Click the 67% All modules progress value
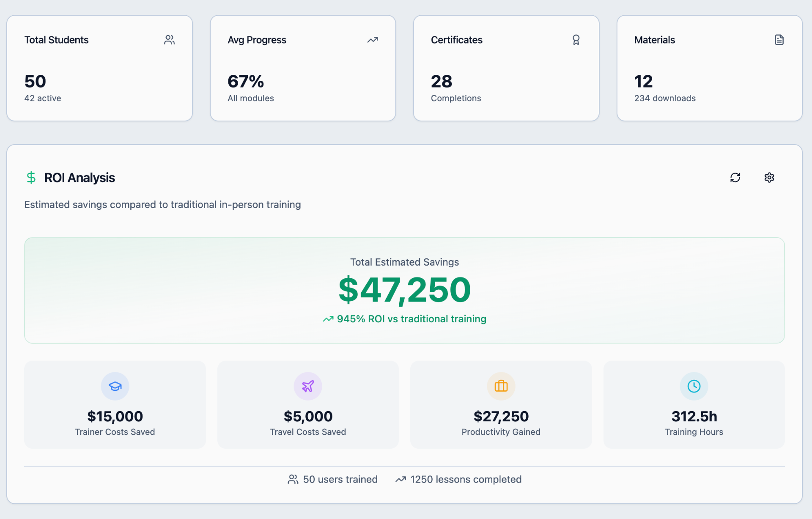This screenshot has width=812, height=519. click(246, 81)
